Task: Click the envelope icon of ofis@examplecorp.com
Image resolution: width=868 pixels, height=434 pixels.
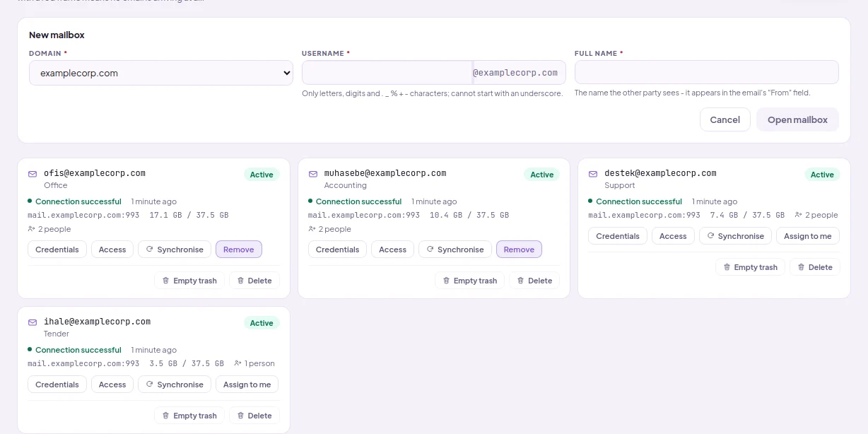Action: point(32,173)
